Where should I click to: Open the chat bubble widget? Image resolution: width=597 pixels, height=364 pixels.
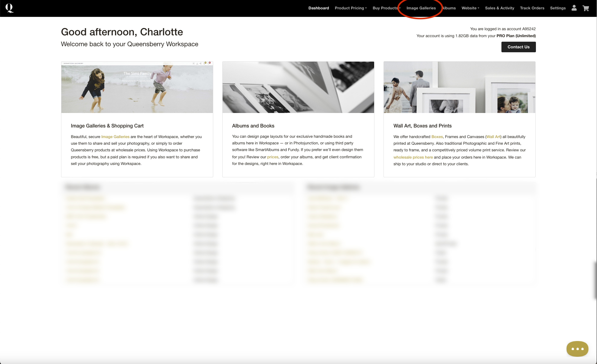click(577, 349)
